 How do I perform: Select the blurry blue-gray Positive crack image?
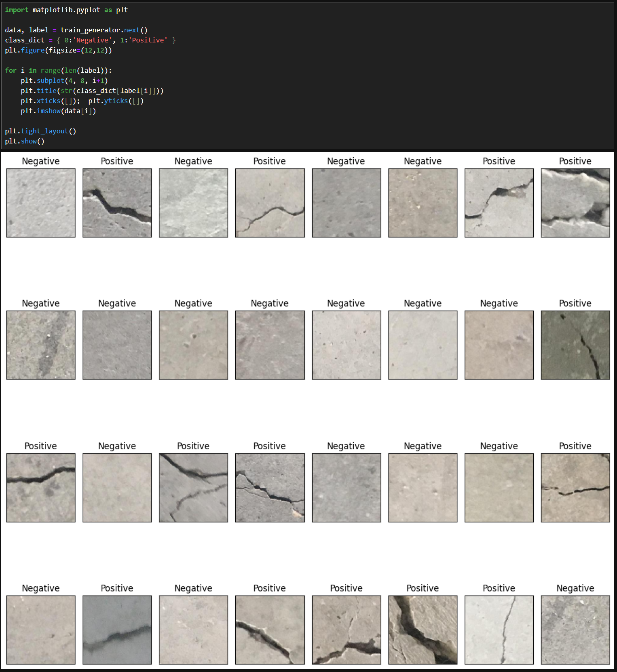point(117,630)
